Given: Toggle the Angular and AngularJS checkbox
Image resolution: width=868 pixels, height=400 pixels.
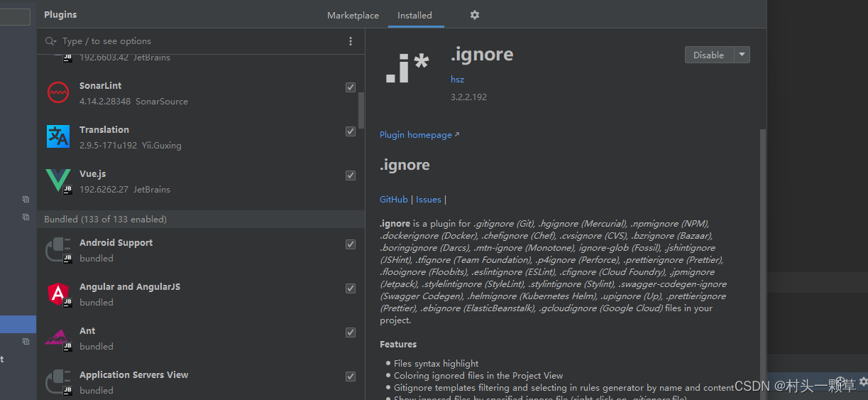Looking at the screenshot, I should (351, 288).
